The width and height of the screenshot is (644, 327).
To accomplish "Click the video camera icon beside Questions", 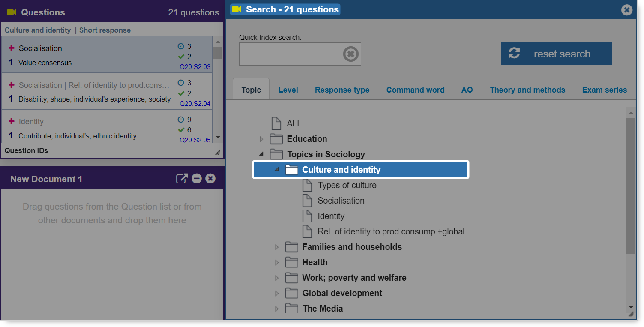I will (12, 12).
